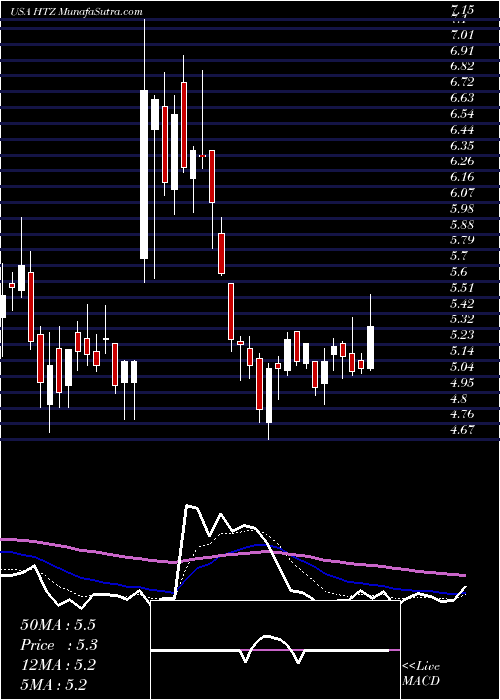Click the Price : 5.3 readout

tap(59, 645)
